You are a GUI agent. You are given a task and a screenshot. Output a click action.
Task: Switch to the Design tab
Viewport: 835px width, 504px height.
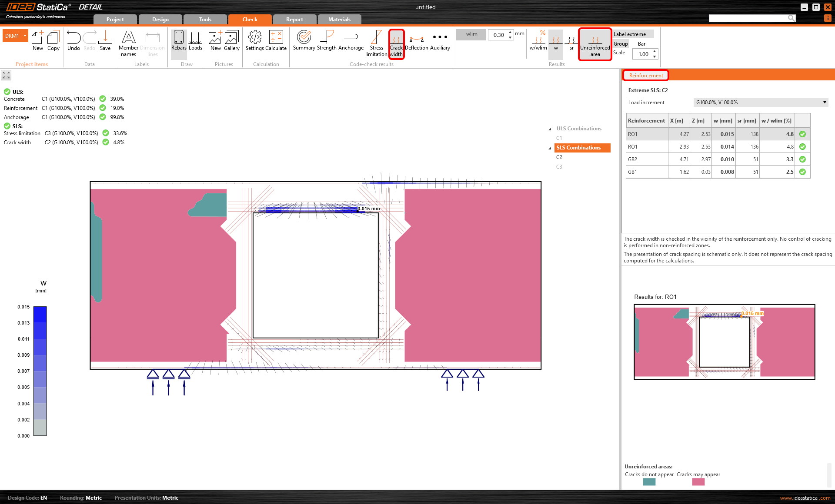[160, 20]
